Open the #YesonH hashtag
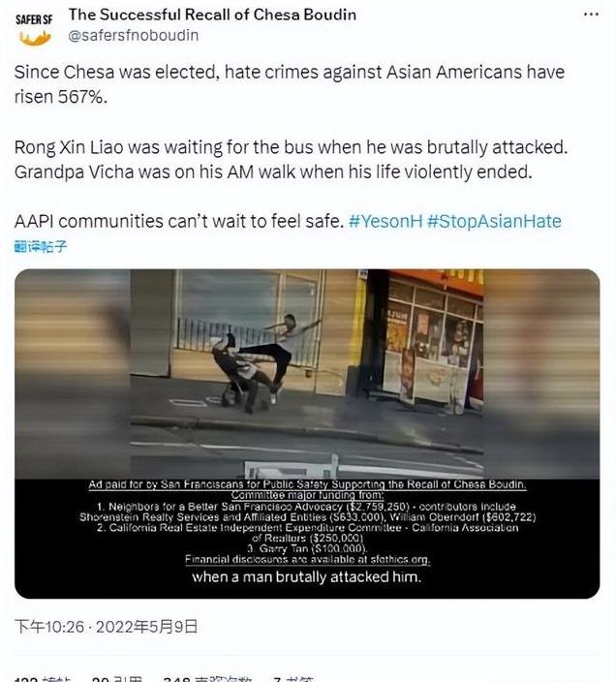Screen dimensions: 616x682 (x=385, y=222)
